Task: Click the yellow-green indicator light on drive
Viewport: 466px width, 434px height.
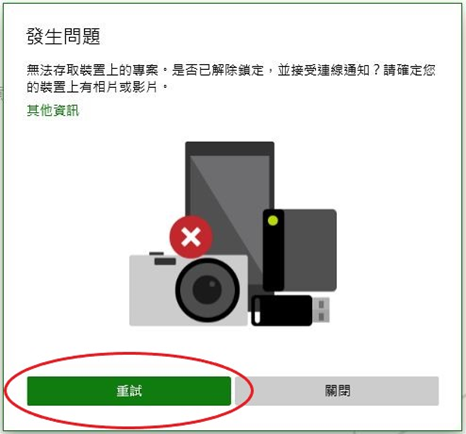Action: click(x=273, y=221)
